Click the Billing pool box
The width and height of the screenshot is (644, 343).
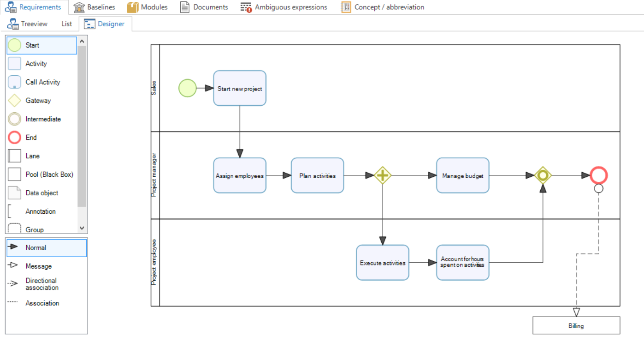(576, 325)
